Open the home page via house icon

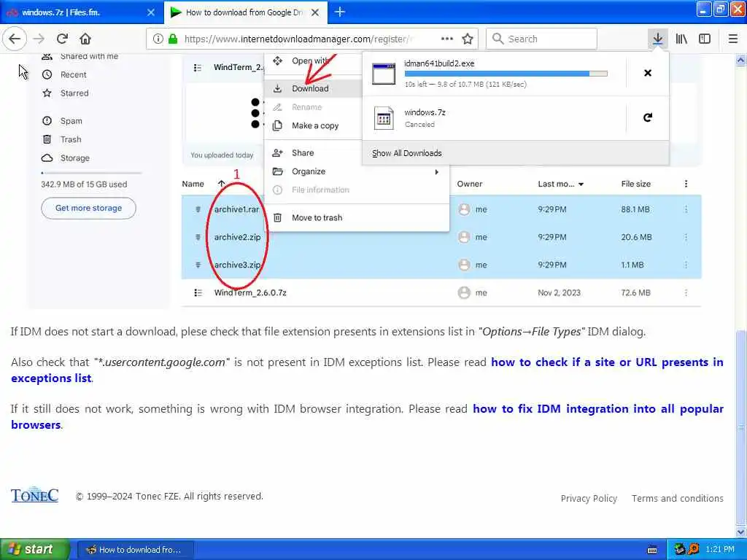click(85, 39)
